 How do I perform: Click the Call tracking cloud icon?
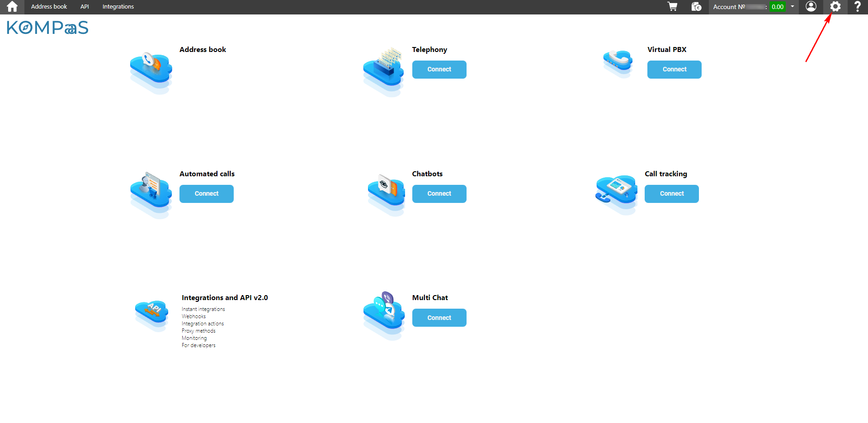coord(617,194)
